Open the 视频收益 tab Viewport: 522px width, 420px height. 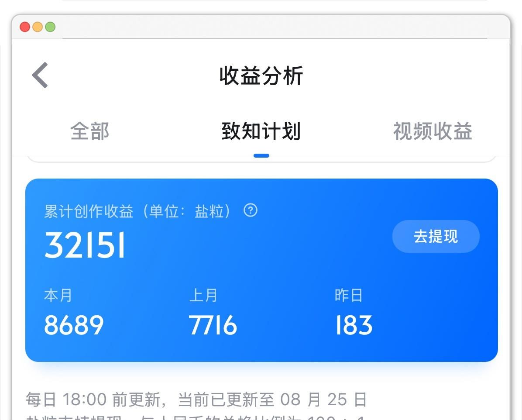433,131
